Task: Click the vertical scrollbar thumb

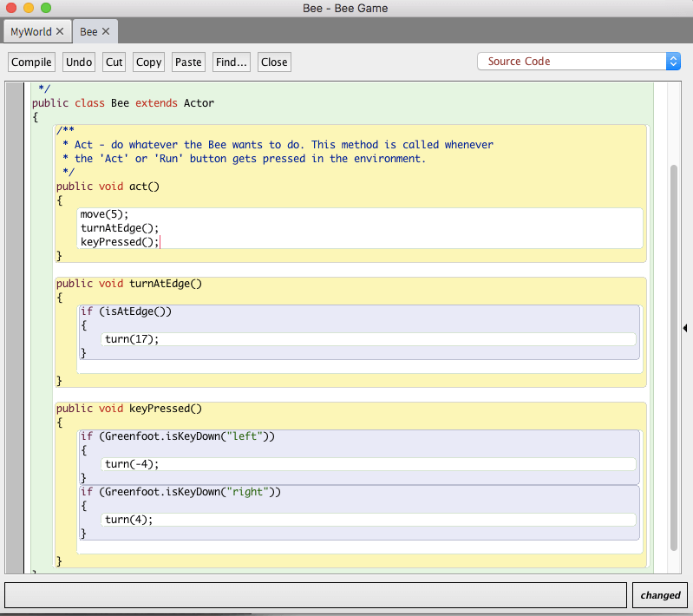Action: pyautogui.click(x=674, y=357)
